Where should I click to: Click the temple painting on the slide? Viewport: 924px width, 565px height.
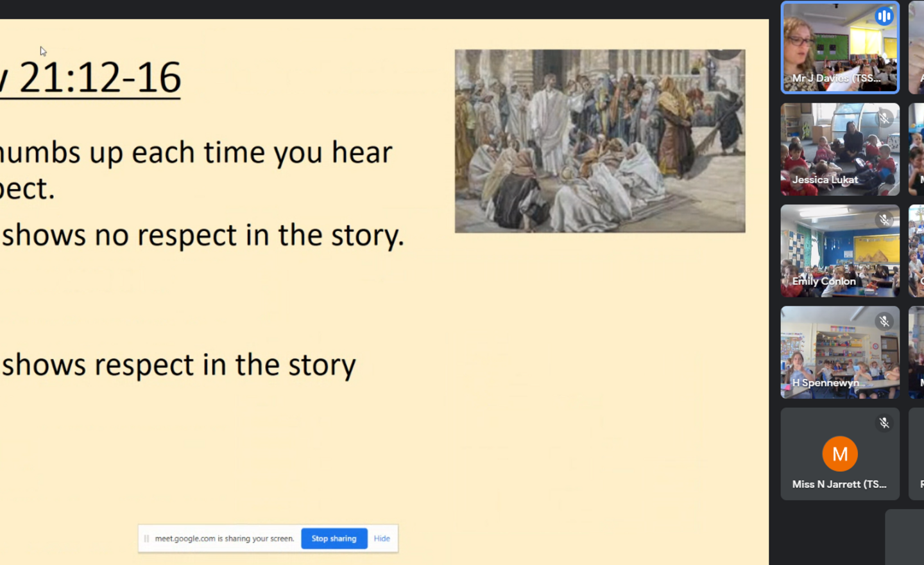click(600, 141)
